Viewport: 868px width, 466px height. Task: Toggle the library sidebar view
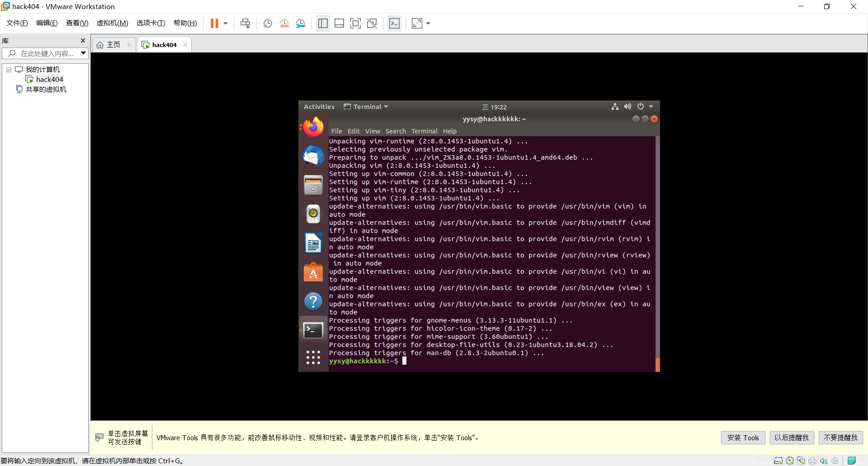pos(323,24)
